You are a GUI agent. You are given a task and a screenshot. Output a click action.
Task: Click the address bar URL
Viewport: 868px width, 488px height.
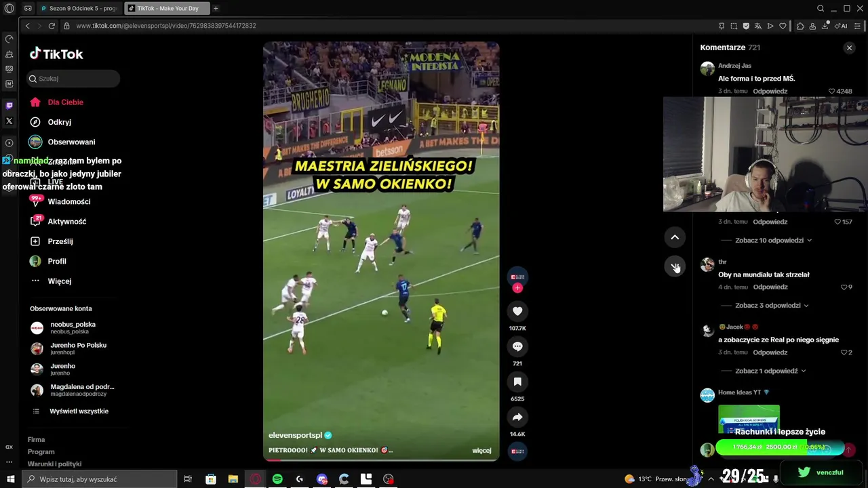pyautogui.click(x=166, y=26)
